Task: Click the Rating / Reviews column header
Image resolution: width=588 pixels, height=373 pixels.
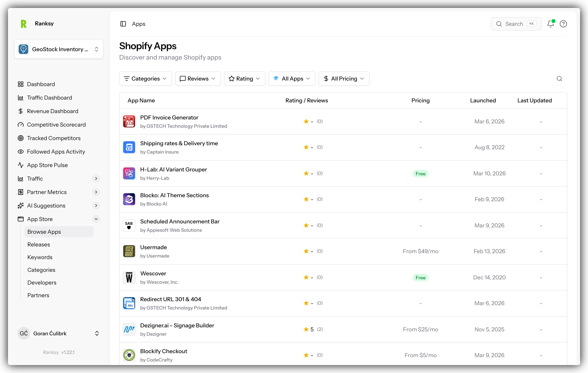Action: coord(307,101)
